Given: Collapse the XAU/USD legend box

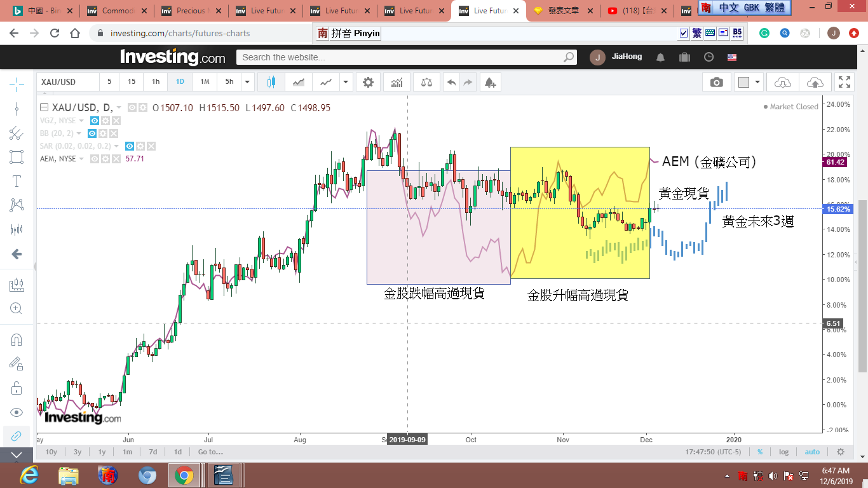Looking at the screenshot, I should pyautogui.click(x=44, y=107).
